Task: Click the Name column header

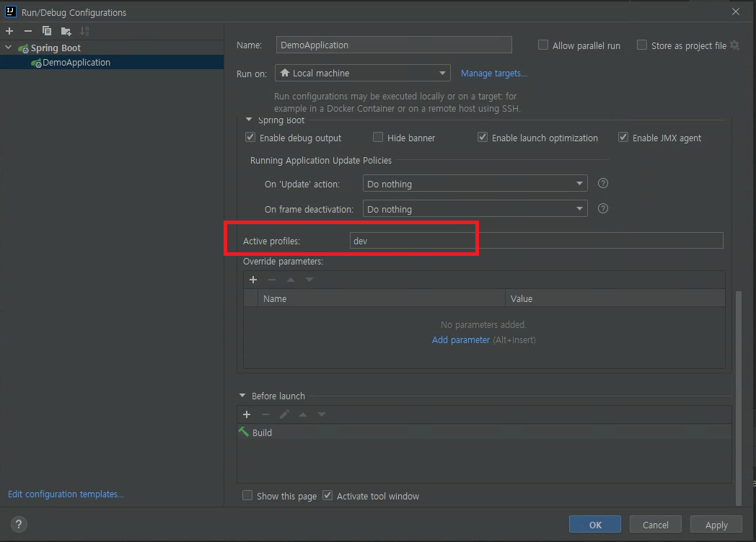Action: (x=381, y=298)
